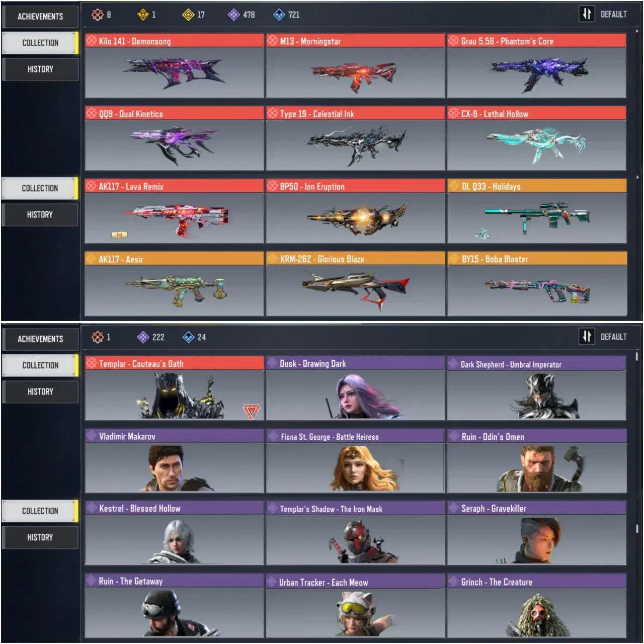Select the Grinch - The Creature skin
The width and height of the screenshot is (644, 644).
click(537, 606)
